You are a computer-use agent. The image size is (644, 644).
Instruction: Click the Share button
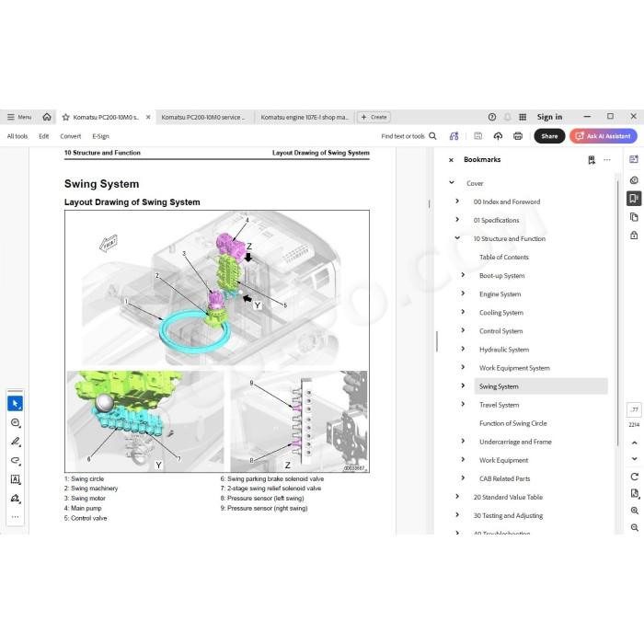click(x=549, y=136)
